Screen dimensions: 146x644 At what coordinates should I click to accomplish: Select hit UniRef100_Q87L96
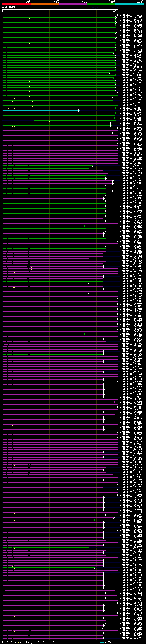(131, 402)
